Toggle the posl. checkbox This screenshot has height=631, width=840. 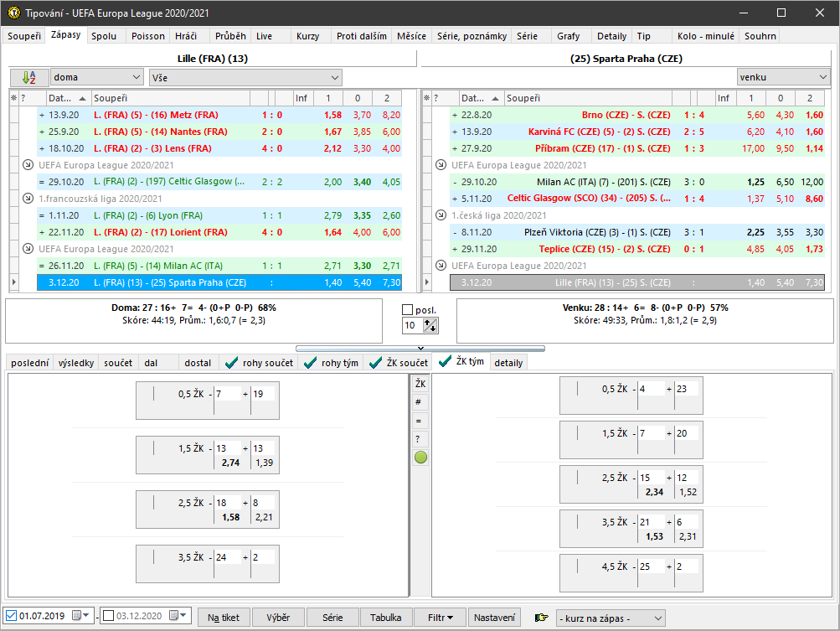[x=408, y=310]
